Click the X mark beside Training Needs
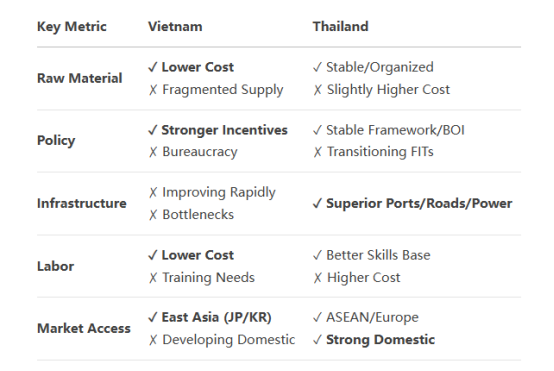 [x=153, y=278]
